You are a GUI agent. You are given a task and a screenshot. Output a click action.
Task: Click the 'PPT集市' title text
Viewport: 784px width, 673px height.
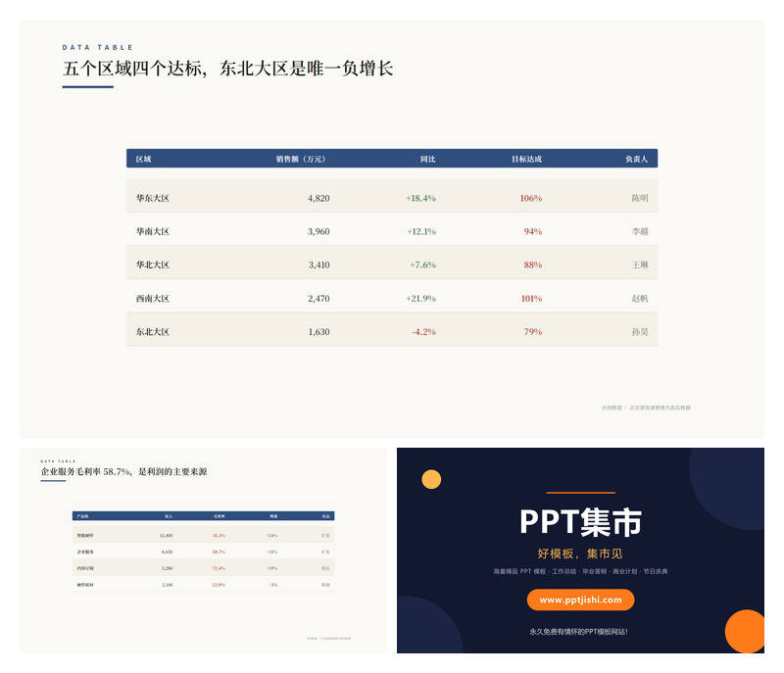coord(580,522)
